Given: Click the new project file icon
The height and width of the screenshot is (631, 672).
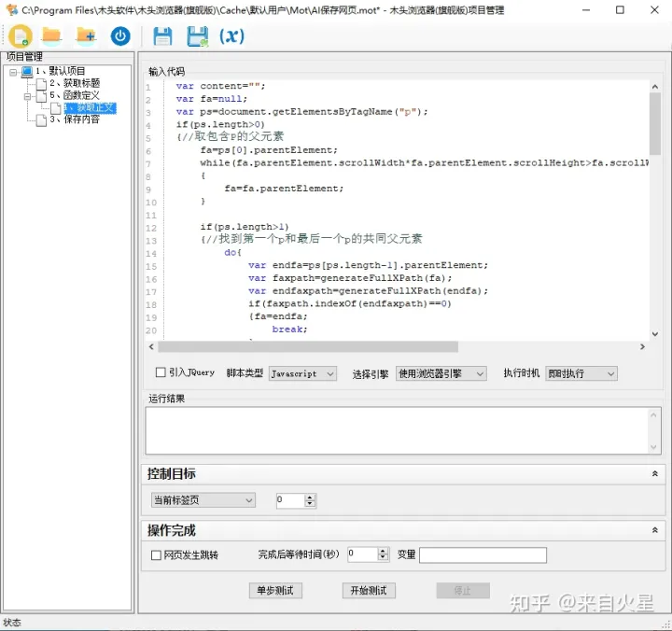Looking at the screenshot, I should [x=21, y=36].
